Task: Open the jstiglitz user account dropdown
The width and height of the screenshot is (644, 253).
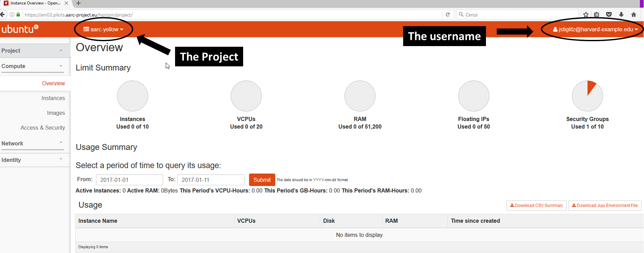Action: [x=595, y=29]
